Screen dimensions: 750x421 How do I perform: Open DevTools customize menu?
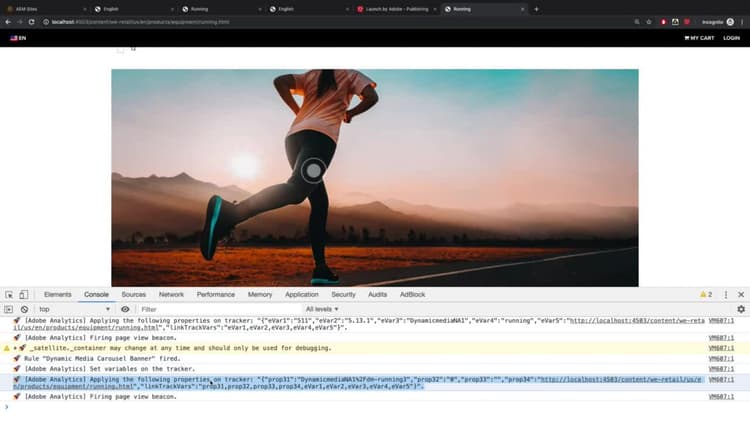tap(726, 295)
